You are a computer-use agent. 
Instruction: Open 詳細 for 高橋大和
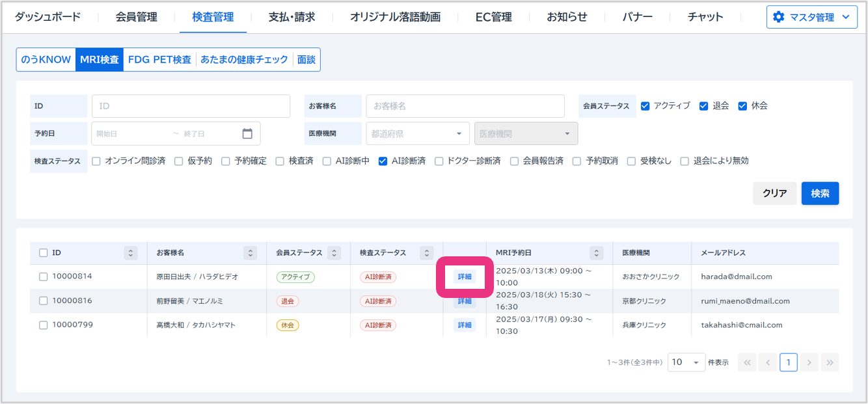click(465, 325)
